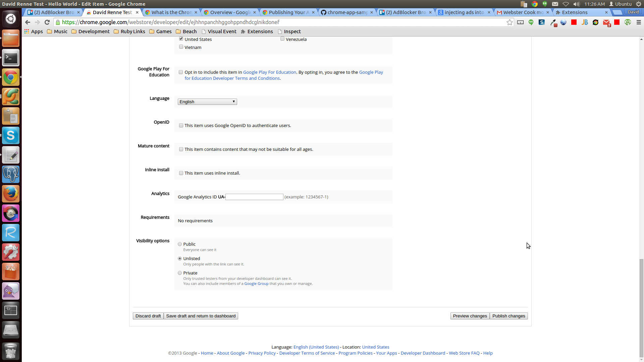The width and height of the screenshot is (644, 362).
Task: Open the Language dropdown set to English
Action: (207, 102)
